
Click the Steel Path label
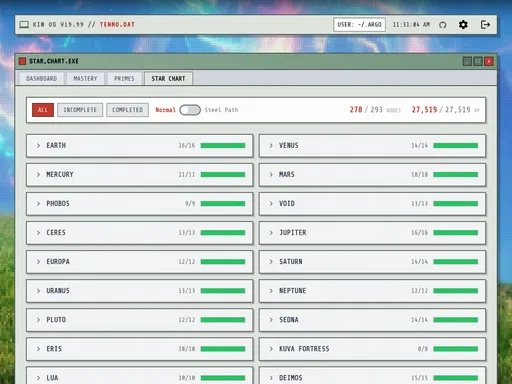pyautogui.click(x=221, y=110)
